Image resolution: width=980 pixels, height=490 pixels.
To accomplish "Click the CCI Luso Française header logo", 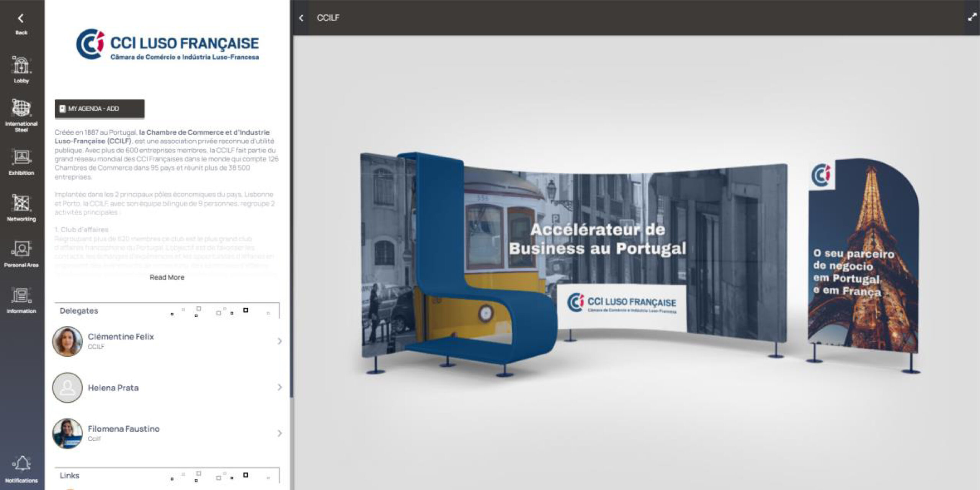I will [x=167, y=44].
